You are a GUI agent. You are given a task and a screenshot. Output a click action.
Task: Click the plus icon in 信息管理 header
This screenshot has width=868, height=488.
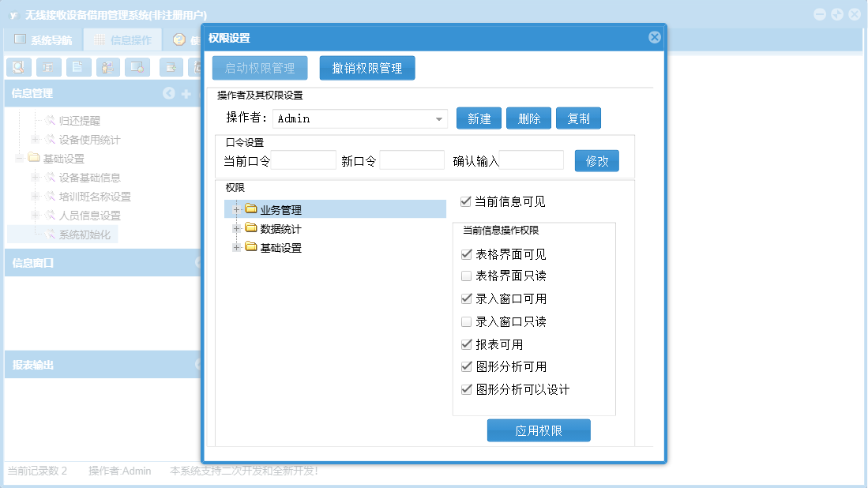(186, 94)
